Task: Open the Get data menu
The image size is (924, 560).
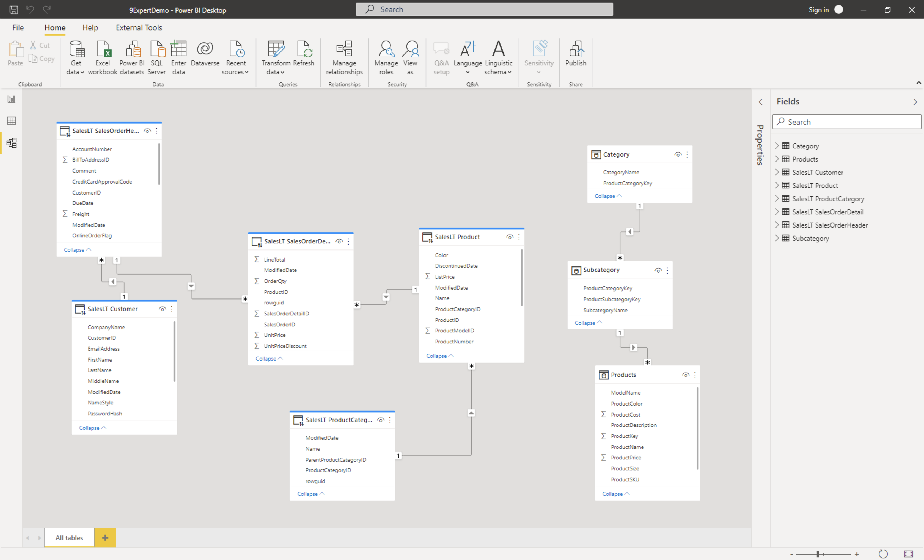Action: [x=75, y=57]
